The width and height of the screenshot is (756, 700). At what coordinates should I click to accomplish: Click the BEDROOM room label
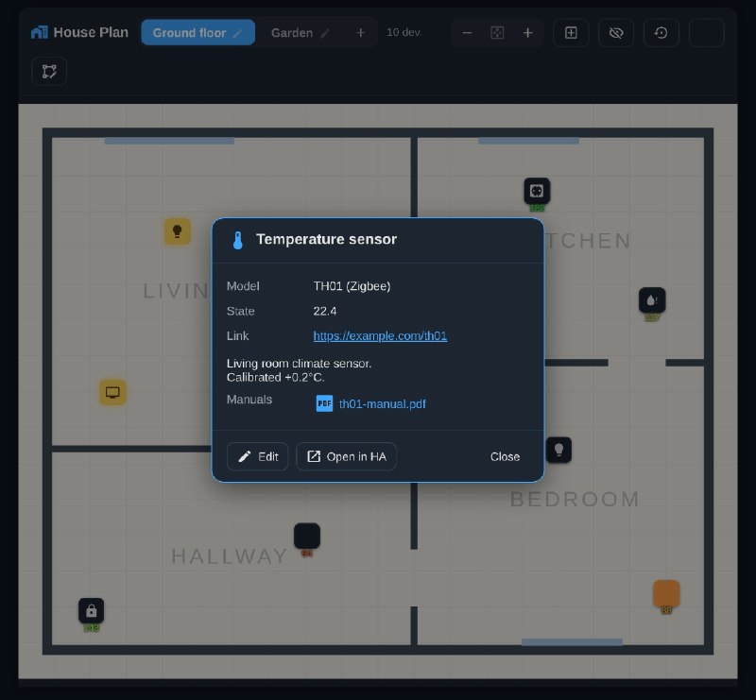point(576,499)
